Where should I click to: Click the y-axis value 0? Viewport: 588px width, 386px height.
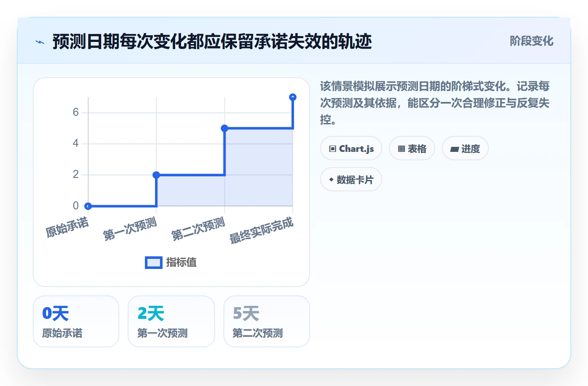point(76,206)
